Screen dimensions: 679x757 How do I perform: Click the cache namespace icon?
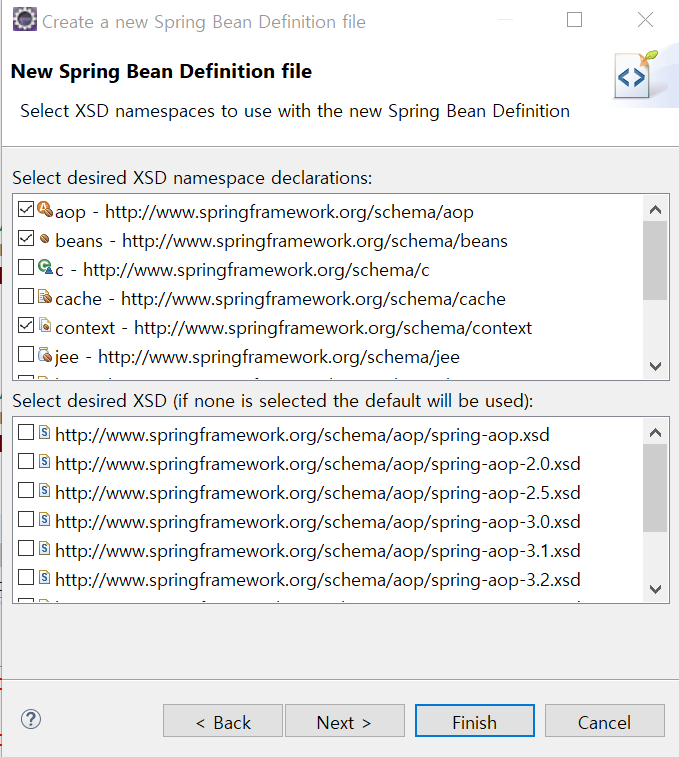click(x=45, y=296)
